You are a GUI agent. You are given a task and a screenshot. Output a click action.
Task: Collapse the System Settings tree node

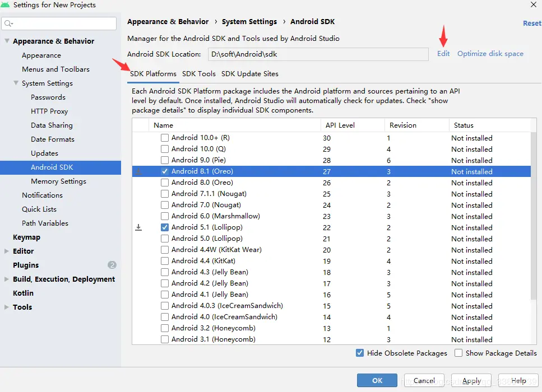[16, 83]
